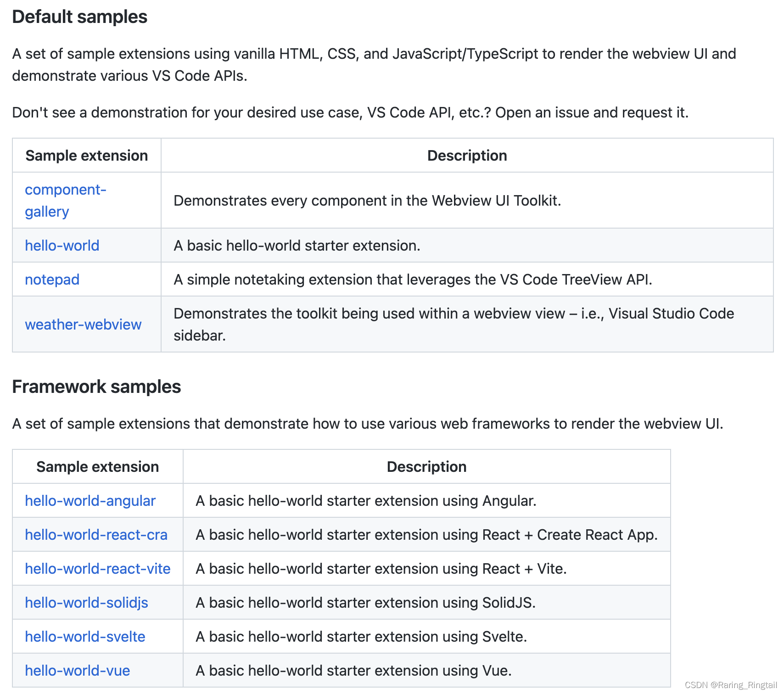Click the description mentioning React + Vite
Image resolution: width=784 pixels, height=694 pixels.
pyautogui.click(x=381, y=569)
